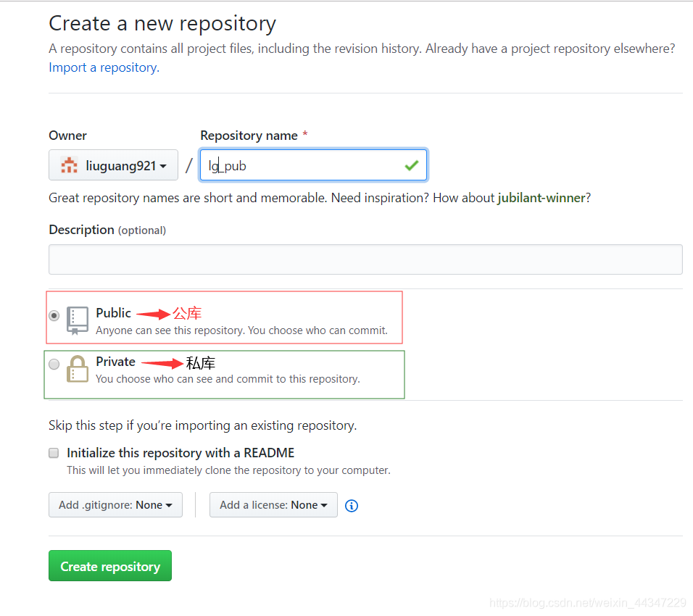Select the Public radio button
This screenshot has width=693, height=616.
(x=54, y=315)
